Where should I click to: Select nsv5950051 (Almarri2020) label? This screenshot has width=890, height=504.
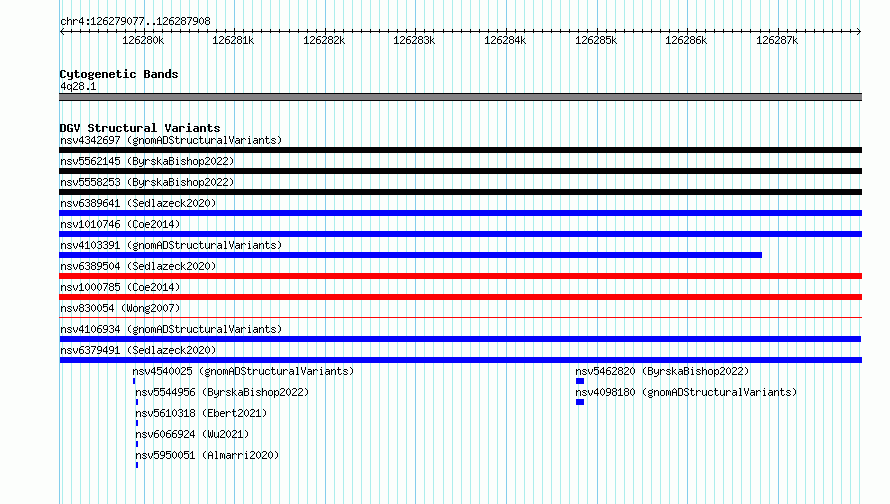point(207,455)
